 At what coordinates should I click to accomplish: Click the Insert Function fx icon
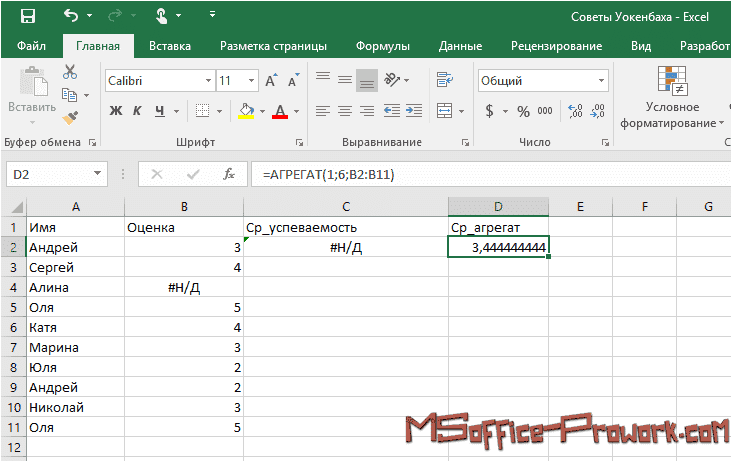pyautogui.click(x=229, y=174)
